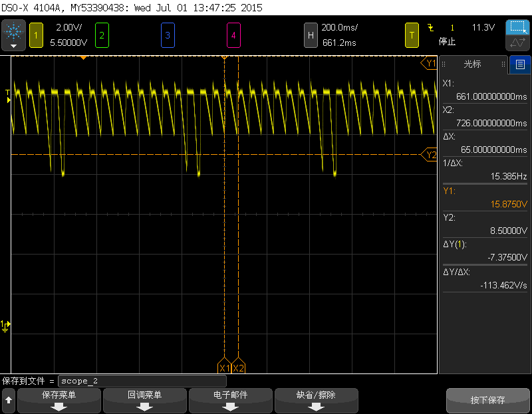Screen dimensions: 532x414
Task: Click the Y2 cursor handle
Action: click(429, 155)
